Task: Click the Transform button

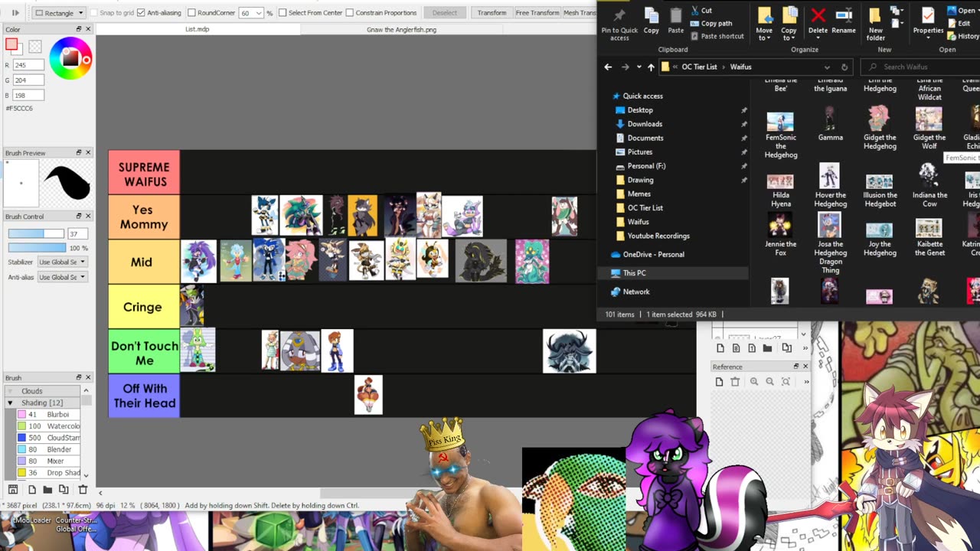Action: pyautogui.click(x=492, y=13)
